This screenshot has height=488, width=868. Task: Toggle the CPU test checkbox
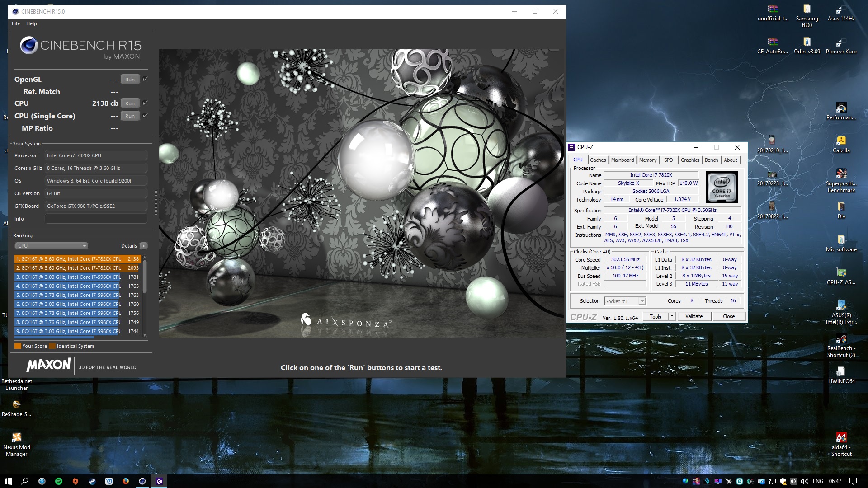click(146, 103)
